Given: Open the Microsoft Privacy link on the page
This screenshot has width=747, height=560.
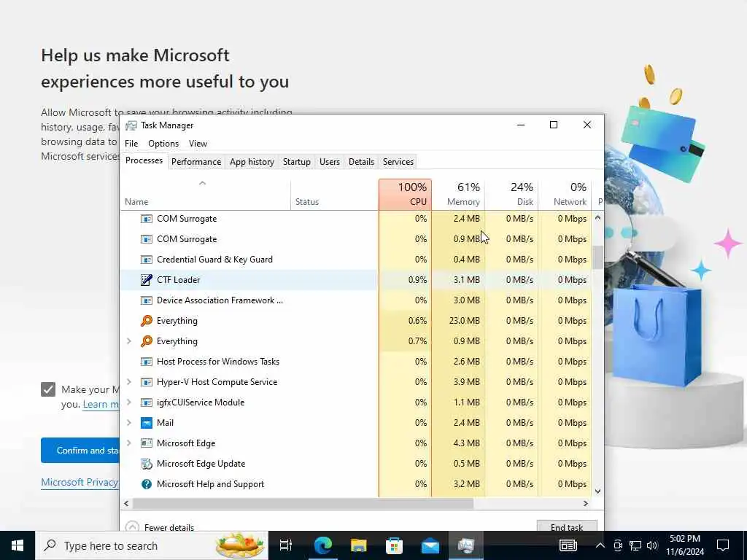Looking at the screenshot, I should pos(80,483).
